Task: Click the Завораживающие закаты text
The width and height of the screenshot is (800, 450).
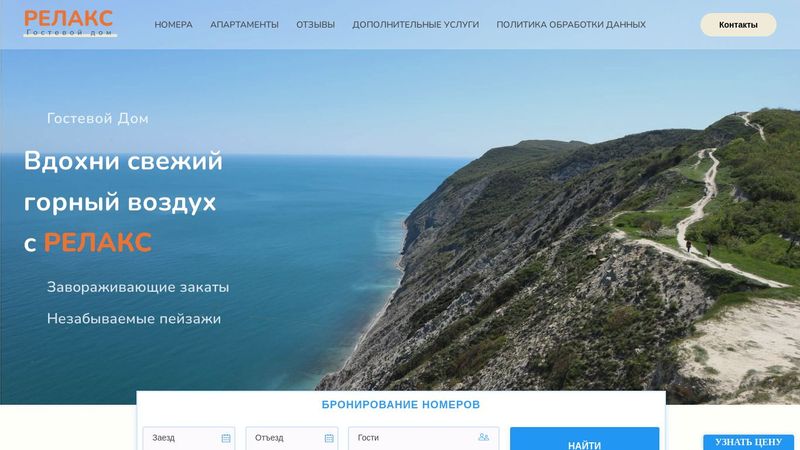Action: pyautogui.click(x=138, y=287)
